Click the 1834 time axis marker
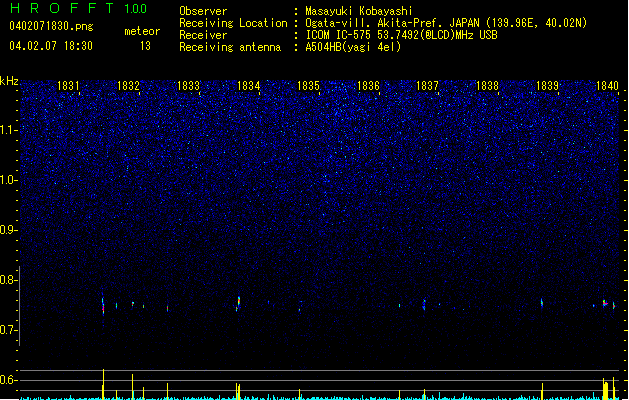Image resolution: width=629 pixels, height=400 pixels. pyautogui.click(x=248, y=86)
